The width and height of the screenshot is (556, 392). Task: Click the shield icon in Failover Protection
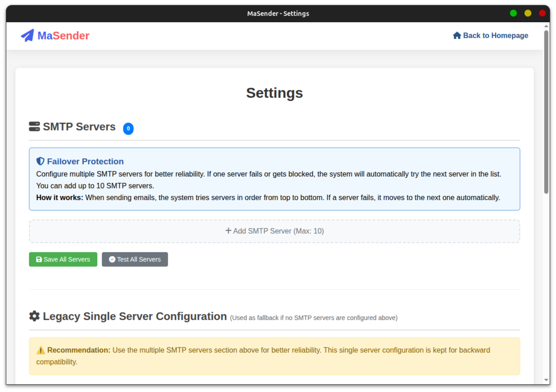[40, 161]
